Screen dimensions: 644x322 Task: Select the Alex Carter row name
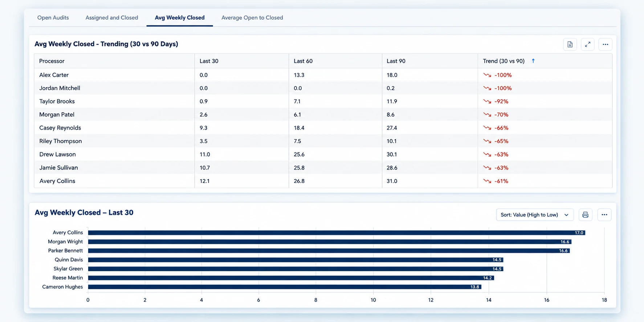coord(54,75)
